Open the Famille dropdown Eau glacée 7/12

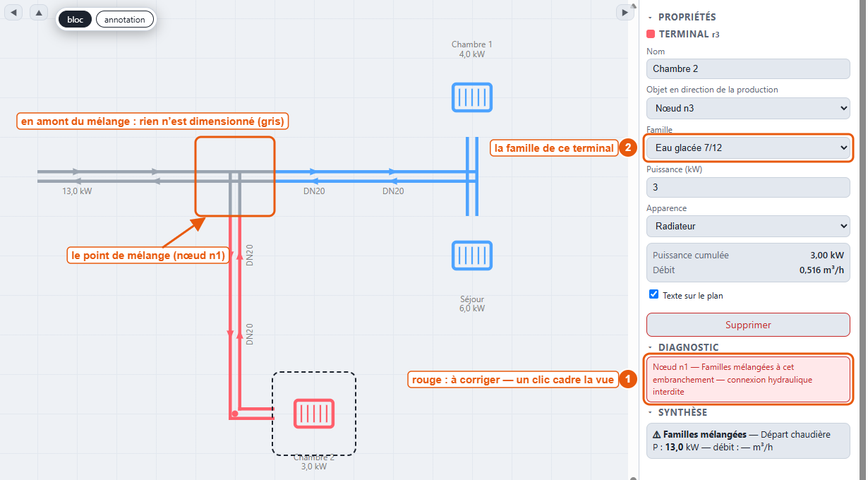point(748,148)
